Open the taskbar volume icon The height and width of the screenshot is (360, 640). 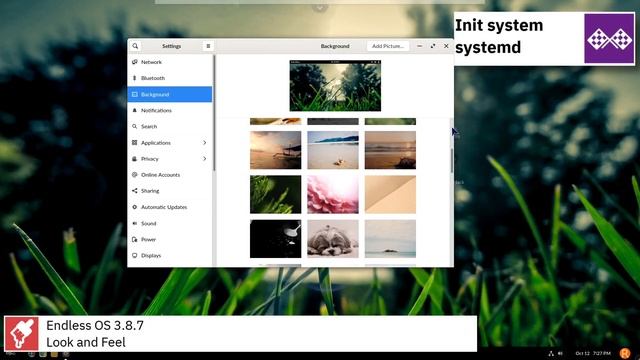pos(560,353)
